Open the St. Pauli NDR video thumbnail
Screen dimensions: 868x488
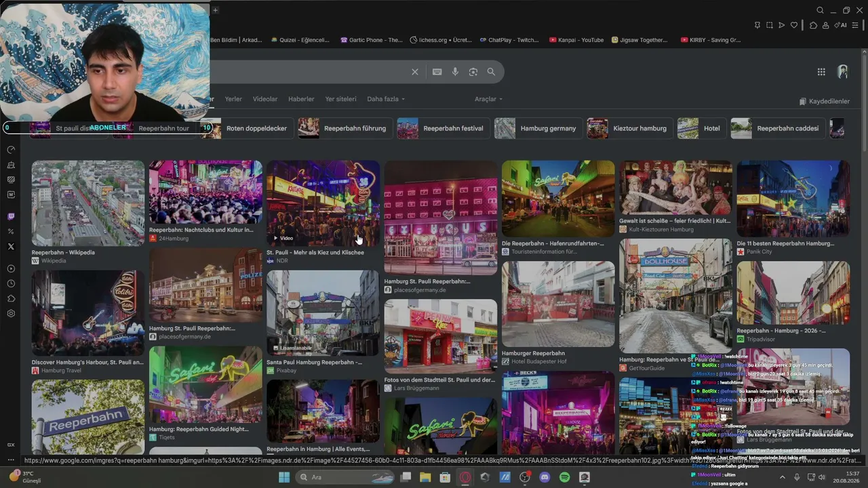[x=323, y=203]
